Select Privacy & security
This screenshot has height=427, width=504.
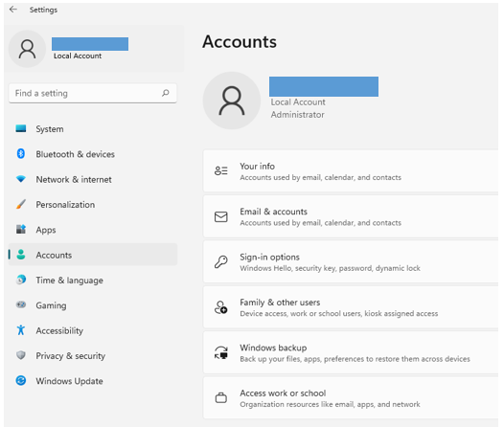pos(93,356)
